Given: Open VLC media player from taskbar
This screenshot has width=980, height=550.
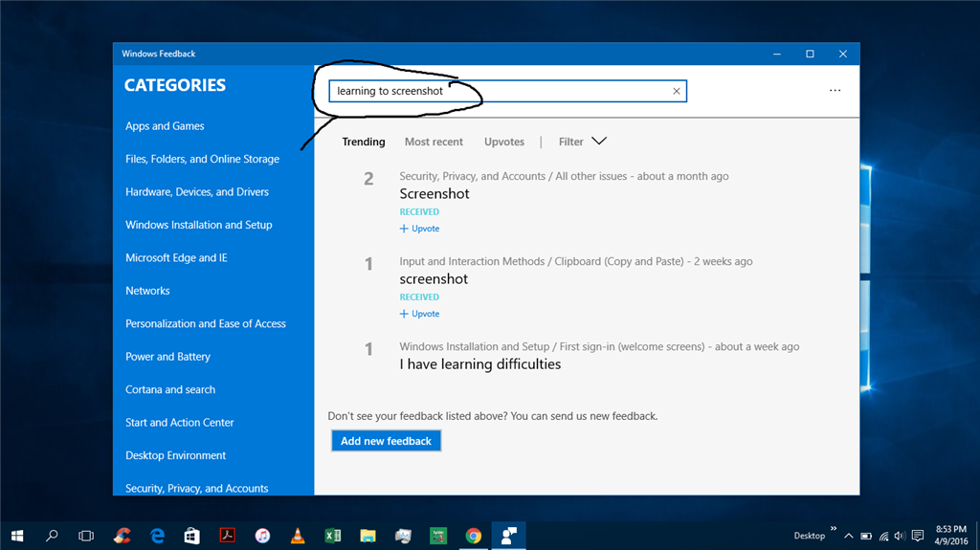Looking at the screenshot, I should pyautogui.click(x=298, y=536).
